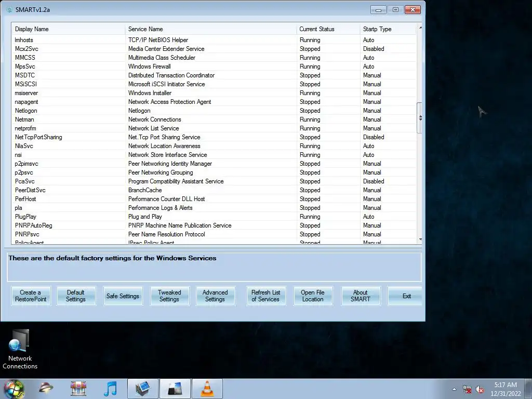
Task: Launch the VLC cone in the taskbar
Action: click(x=207, y=389)
